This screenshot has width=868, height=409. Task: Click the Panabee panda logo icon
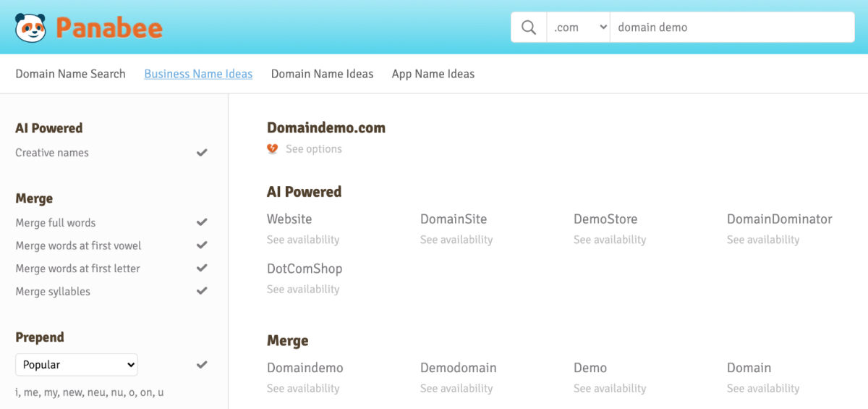coord(30,28)
